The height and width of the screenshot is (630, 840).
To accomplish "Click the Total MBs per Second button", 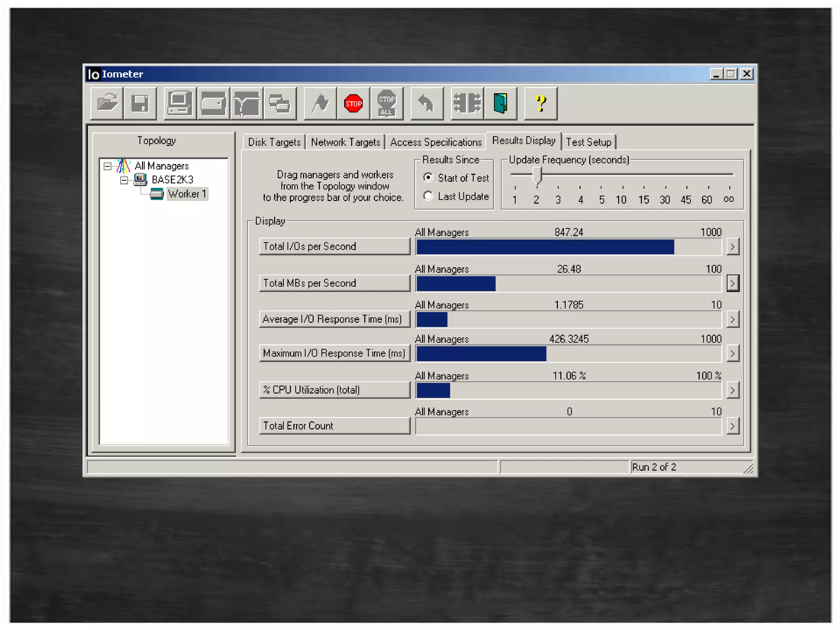I will 334,283.
